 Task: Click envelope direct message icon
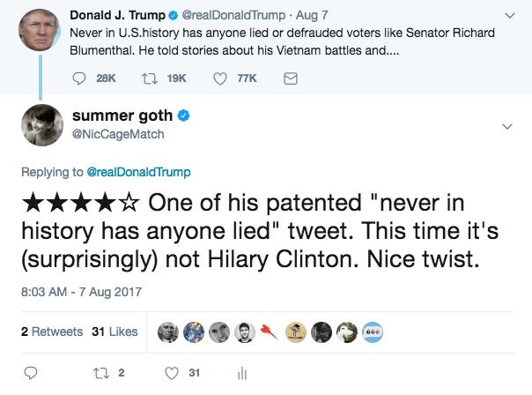[291, 78]
